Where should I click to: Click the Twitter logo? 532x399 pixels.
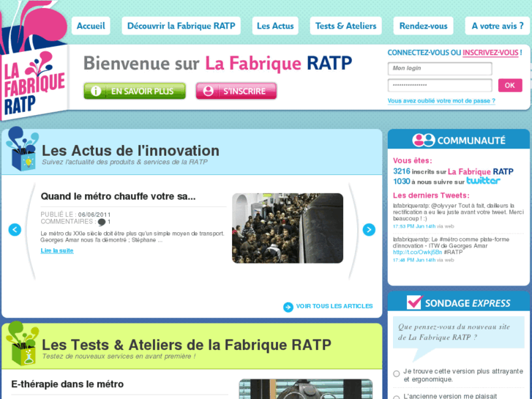pyautogui.click(x=483, y=181)
